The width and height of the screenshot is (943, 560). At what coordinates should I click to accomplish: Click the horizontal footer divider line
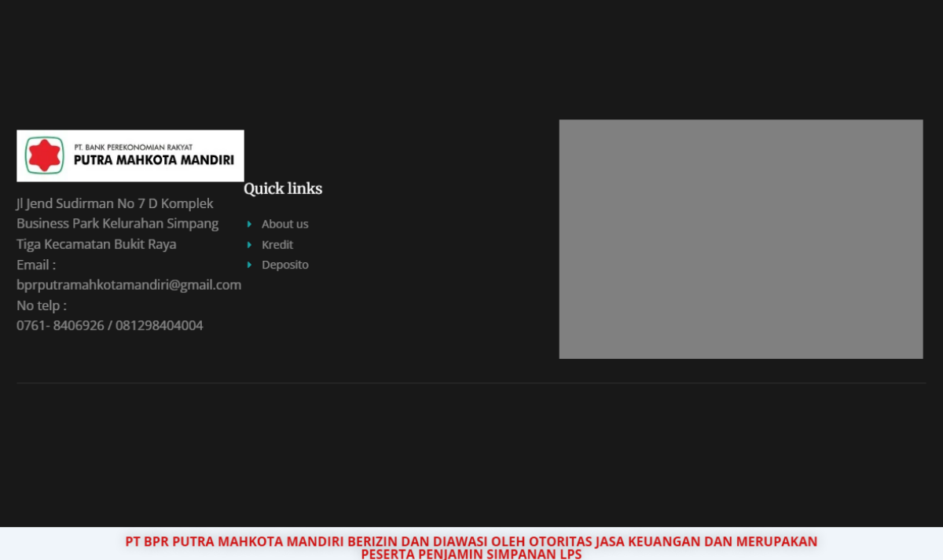472,383
